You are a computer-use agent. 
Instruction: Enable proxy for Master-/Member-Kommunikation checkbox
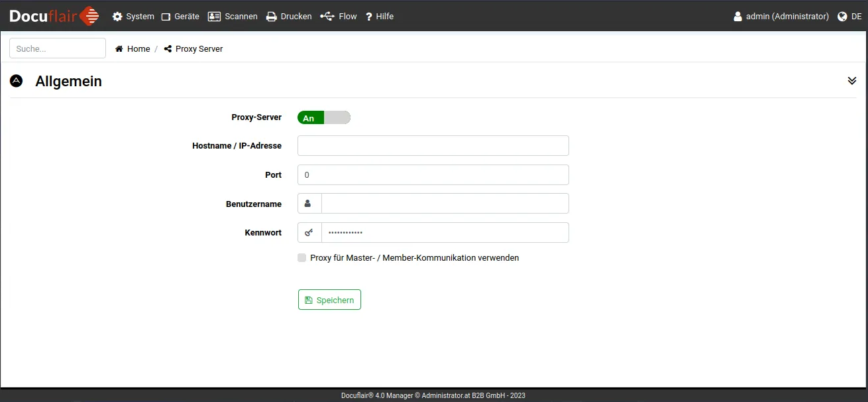[x=302, y=258]
